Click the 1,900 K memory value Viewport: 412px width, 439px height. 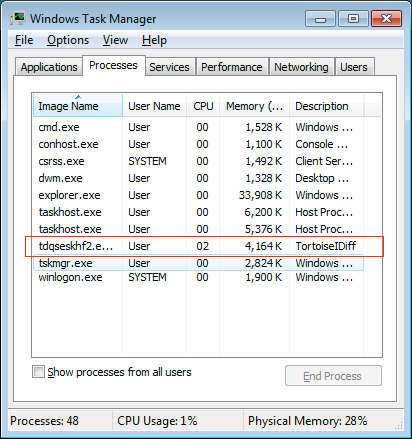click(264, 277)
